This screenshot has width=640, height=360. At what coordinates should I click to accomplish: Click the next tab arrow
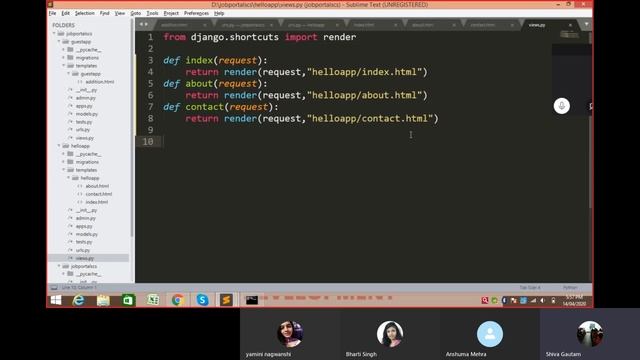(x=146, y=24)
